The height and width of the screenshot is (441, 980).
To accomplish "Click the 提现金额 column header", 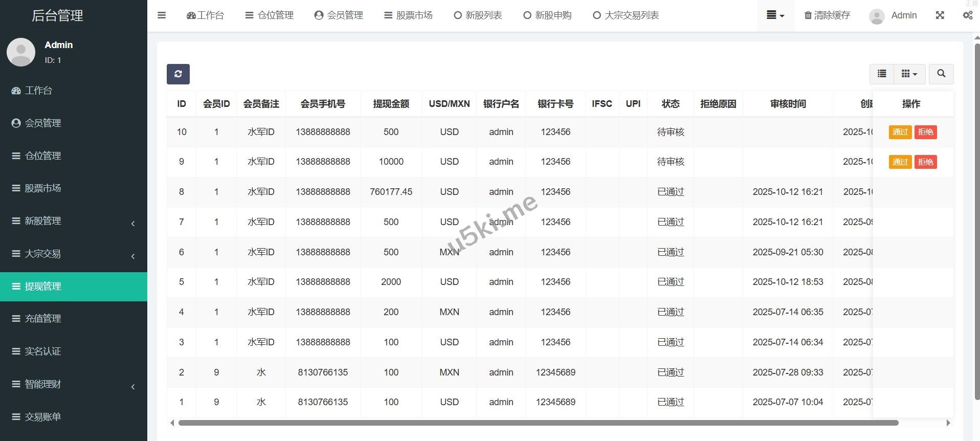I will point(391,104).
